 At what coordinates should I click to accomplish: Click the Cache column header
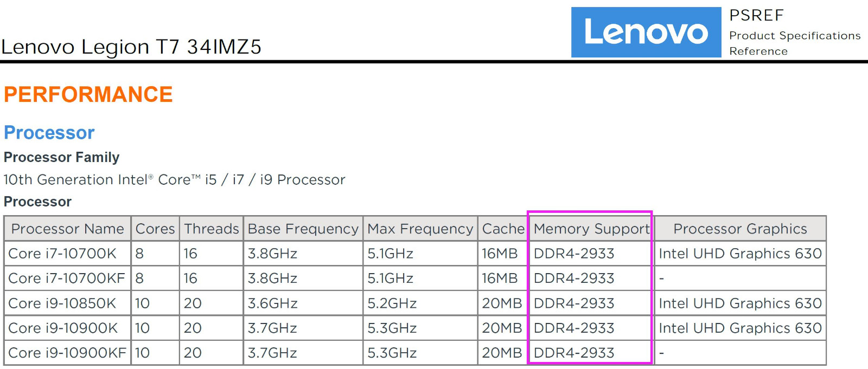click(503, 229)
